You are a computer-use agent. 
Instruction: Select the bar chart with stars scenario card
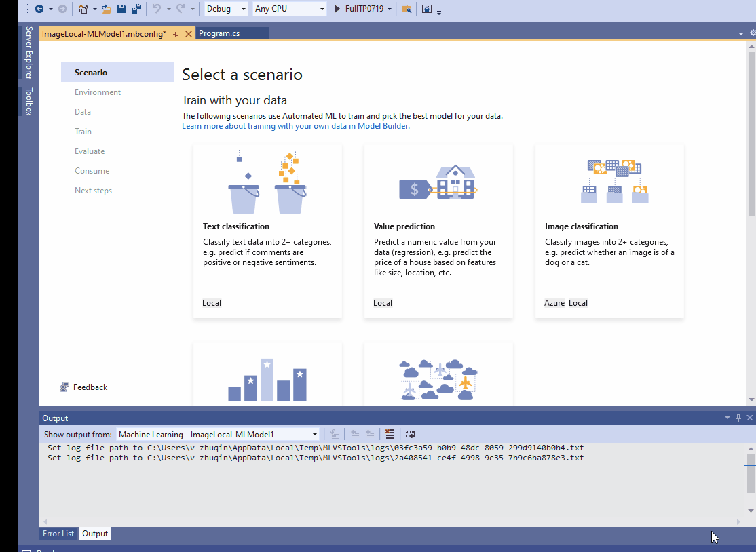(x=267, y=374)
